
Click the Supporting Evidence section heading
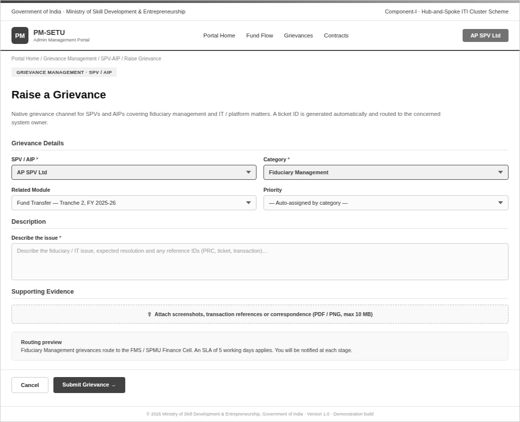(x=42, y=292)
